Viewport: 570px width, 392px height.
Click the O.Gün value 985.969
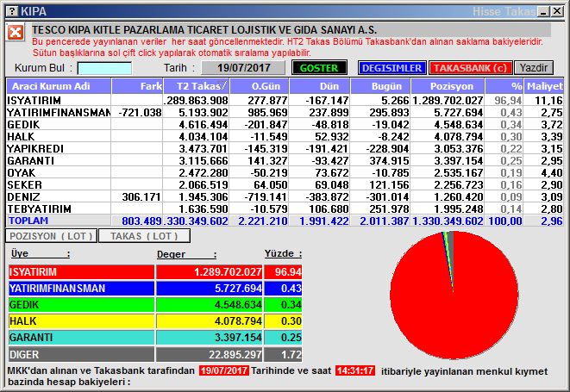[x=267, y=113]
